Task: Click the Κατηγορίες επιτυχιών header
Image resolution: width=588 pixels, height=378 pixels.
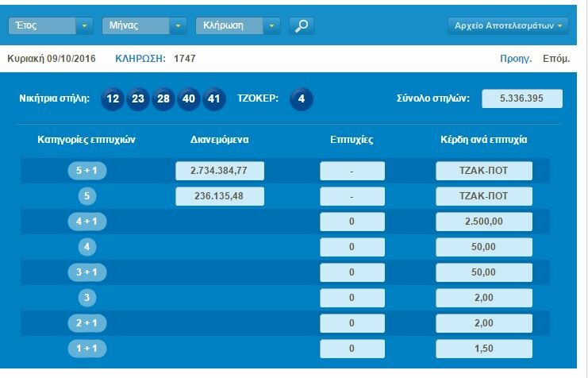Action: tap(86, 140)
